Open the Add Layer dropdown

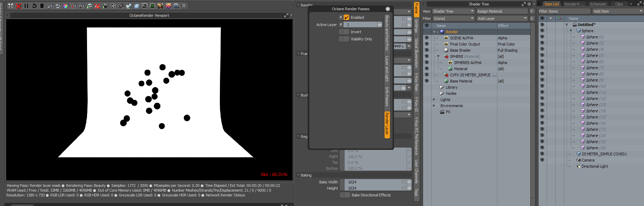click(502, 18)
